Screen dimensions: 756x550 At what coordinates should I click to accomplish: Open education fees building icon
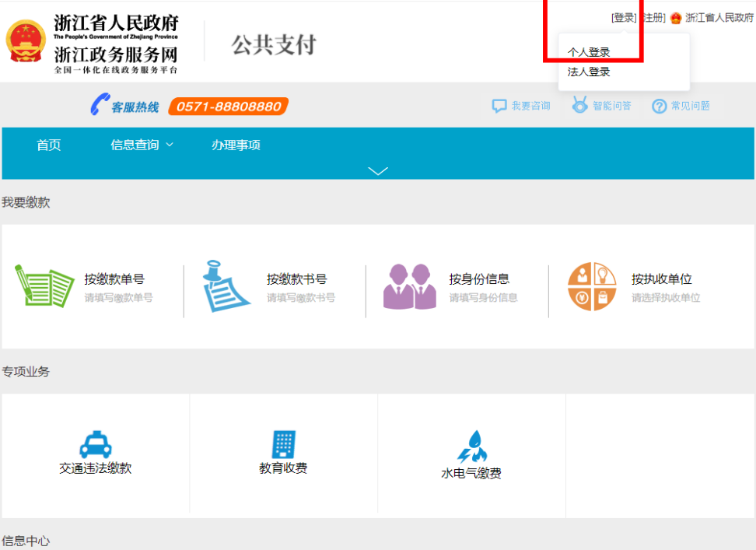coord(283,444)
